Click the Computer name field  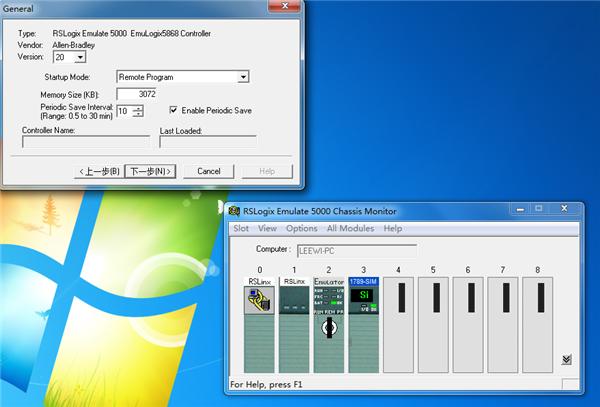click(357, 251)
